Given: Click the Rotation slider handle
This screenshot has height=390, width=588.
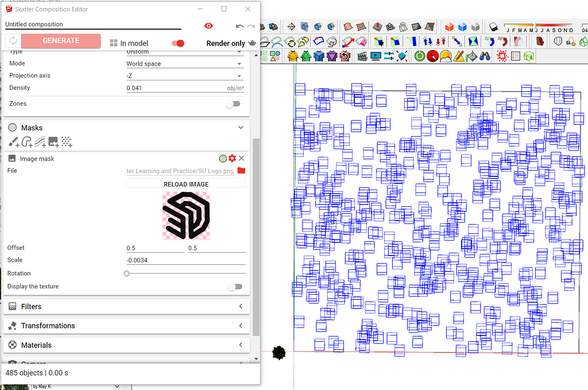Looking at the screenshot, I should (127, 274).
